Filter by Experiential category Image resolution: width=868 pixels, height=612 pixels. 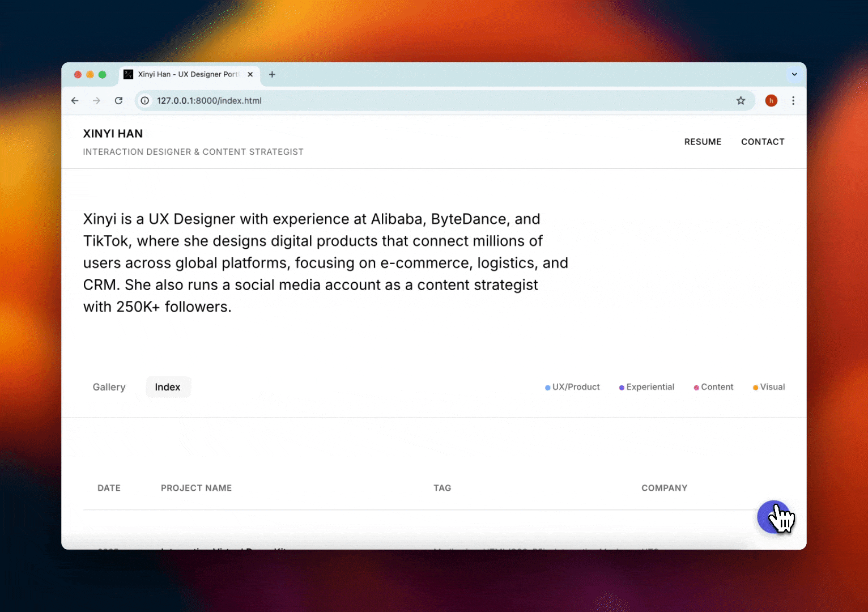[646, 387]
